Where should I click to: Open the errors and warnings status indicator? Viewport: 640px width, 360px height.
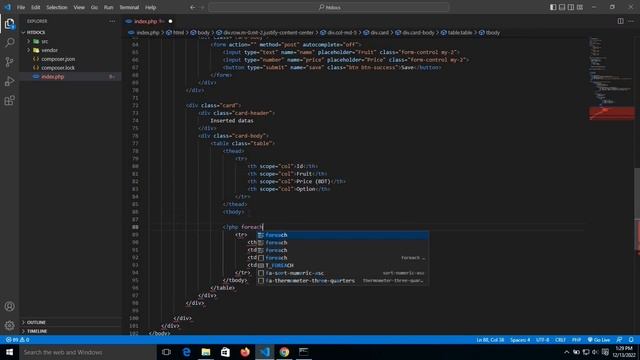click(18, 340)
